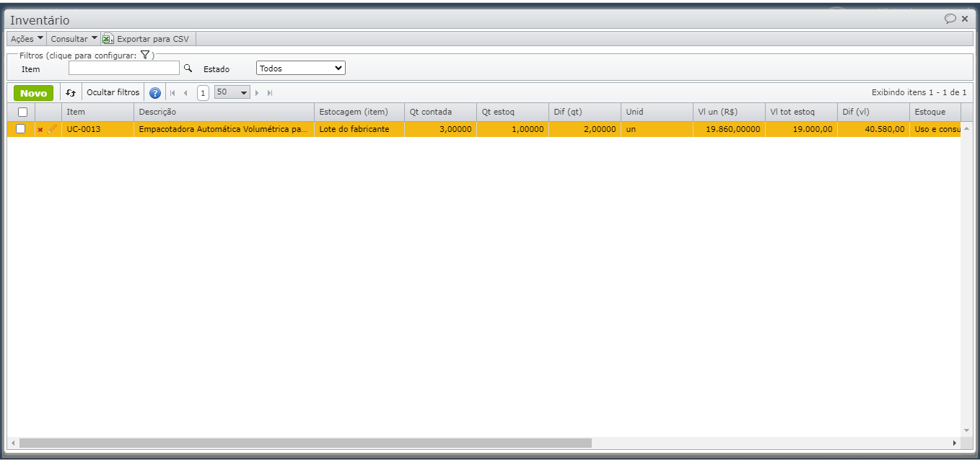Click the UC-0013 item cell

[x=97, y=129]
